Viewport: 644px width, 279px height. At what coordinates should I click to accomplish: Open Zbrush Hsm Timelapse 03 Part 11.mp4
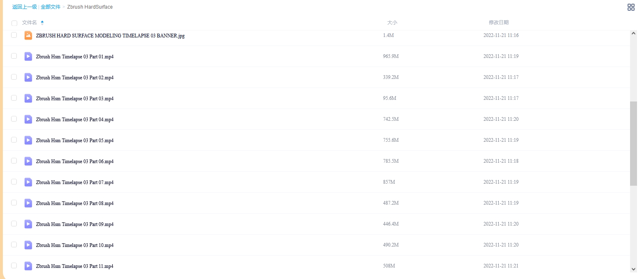[x=75, y=266]
